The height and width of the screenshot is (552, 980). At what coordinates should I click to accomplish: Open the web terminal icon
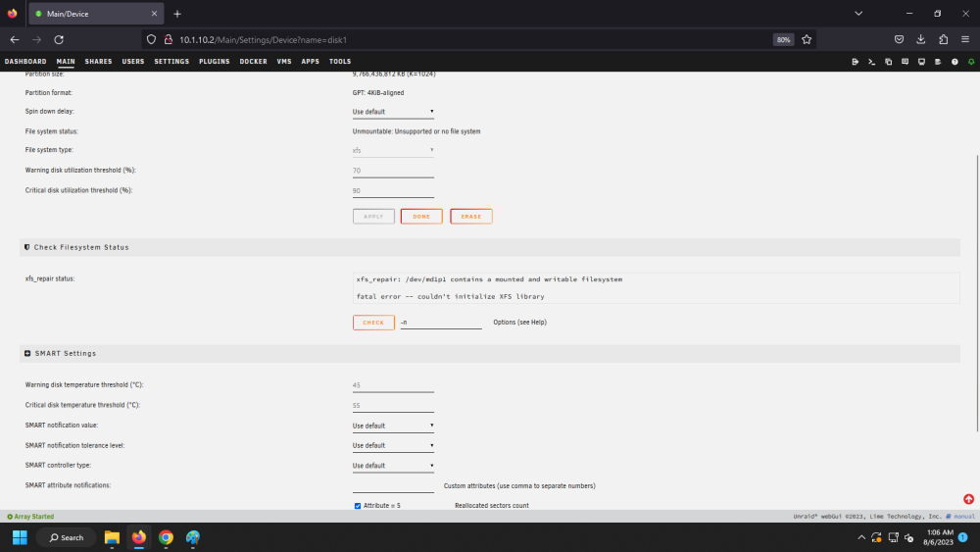871,61
